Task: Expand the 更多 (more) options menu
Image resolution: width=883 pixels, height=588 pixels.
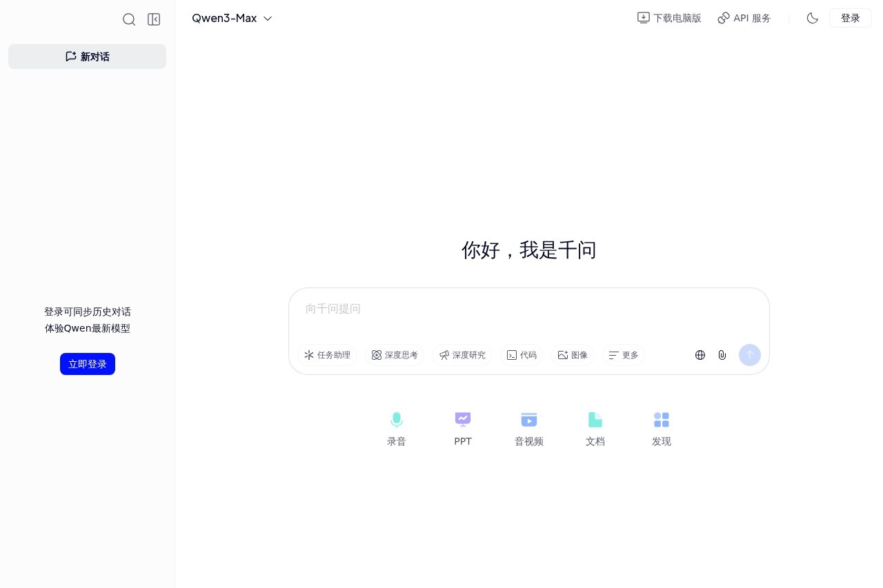Action: pos(623,355)
